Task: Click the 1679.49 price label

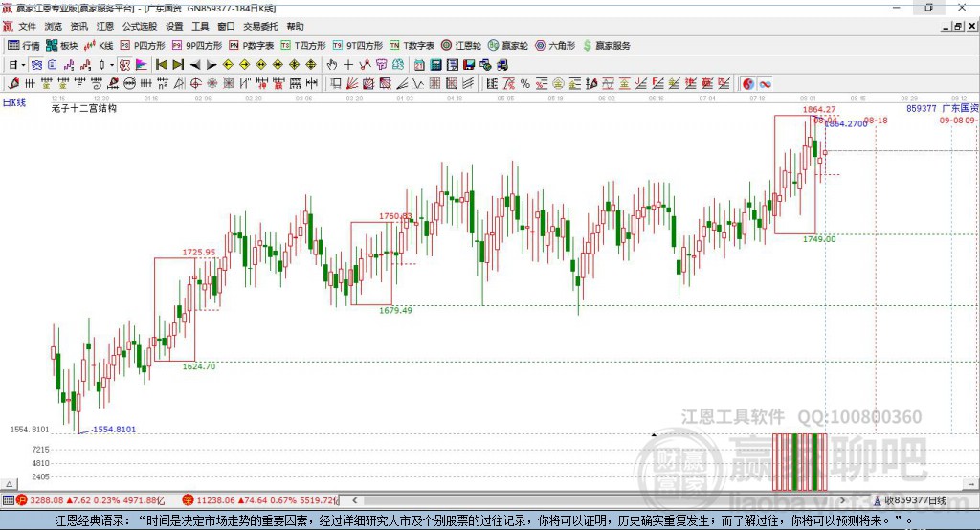Action: click(395, 310)
